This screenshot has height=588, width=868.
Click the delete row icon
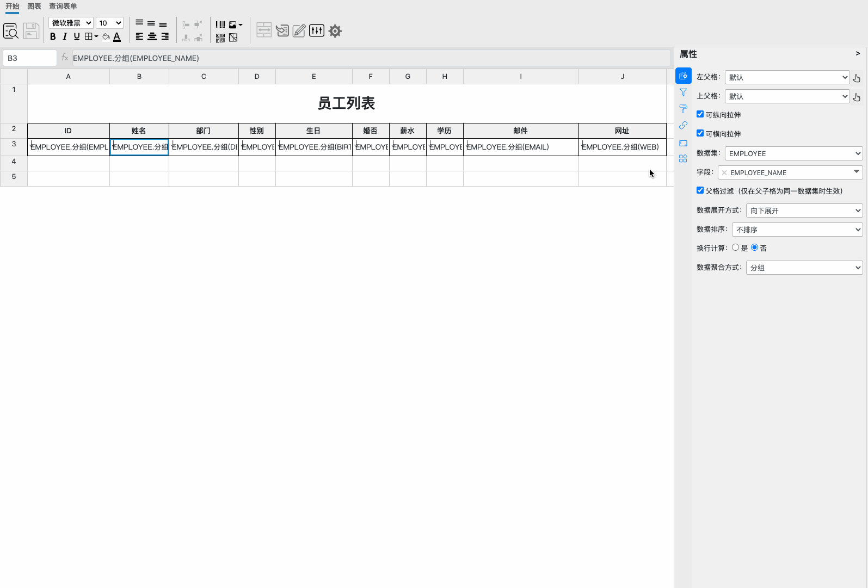(198, 24)
